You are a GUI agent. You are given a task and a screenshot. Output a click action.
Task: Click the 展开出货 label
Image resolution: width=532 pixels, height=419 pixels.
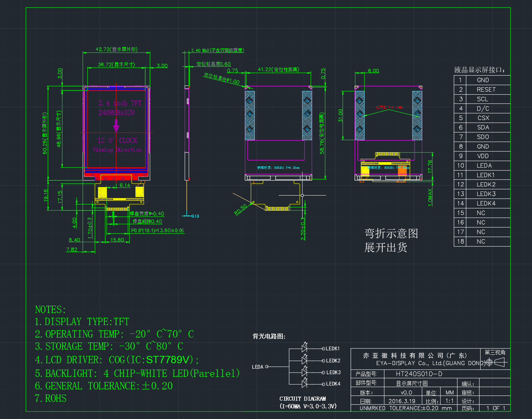tap(386, 247)
